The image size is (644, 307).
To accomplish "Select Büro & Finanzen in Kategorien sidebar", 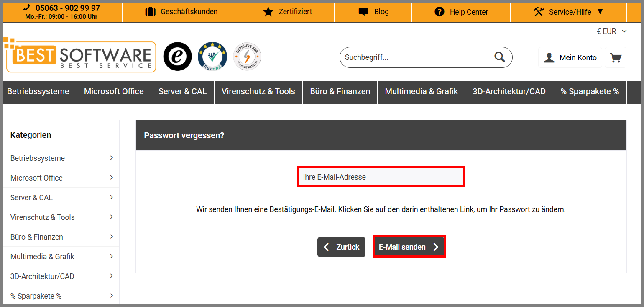I will coord(61,237).
